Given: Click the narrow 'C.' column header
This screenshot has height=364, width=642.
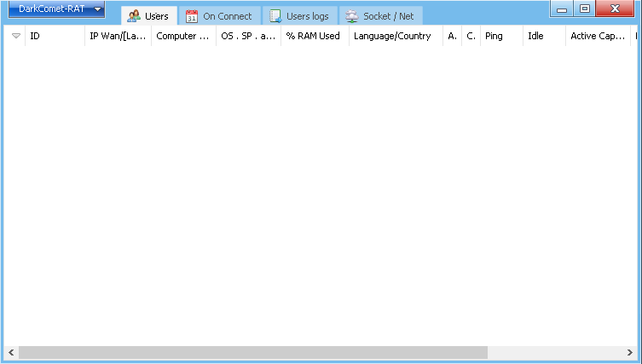Looking at the screenshot, I should [471, 37].
